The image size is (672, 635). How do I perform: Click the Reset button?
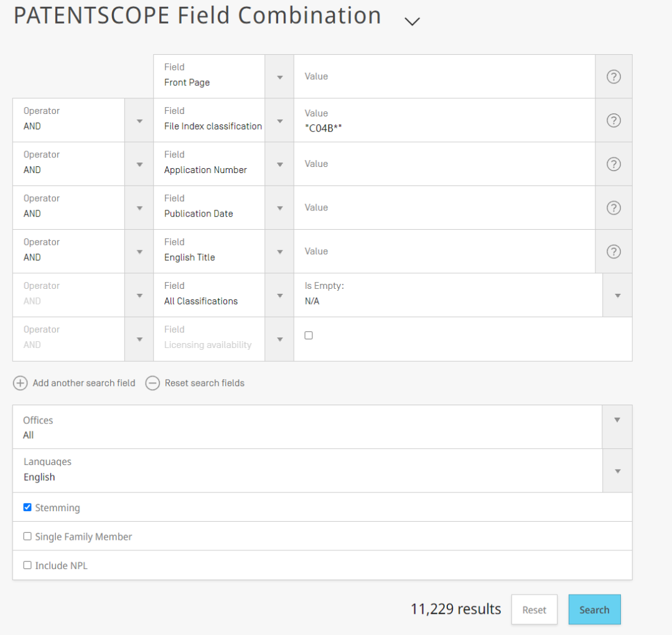click(534, 609)
